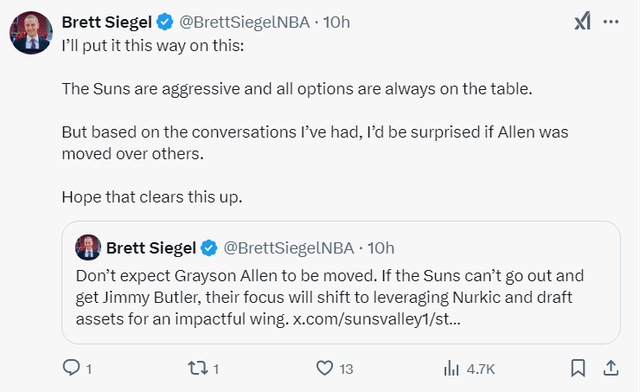Image resolution: width=640 pixels, height=392 pixels.
Task: Click Brett Siegel name in quoted tweet
Action: pyautogui.click(x=151, y=248)
